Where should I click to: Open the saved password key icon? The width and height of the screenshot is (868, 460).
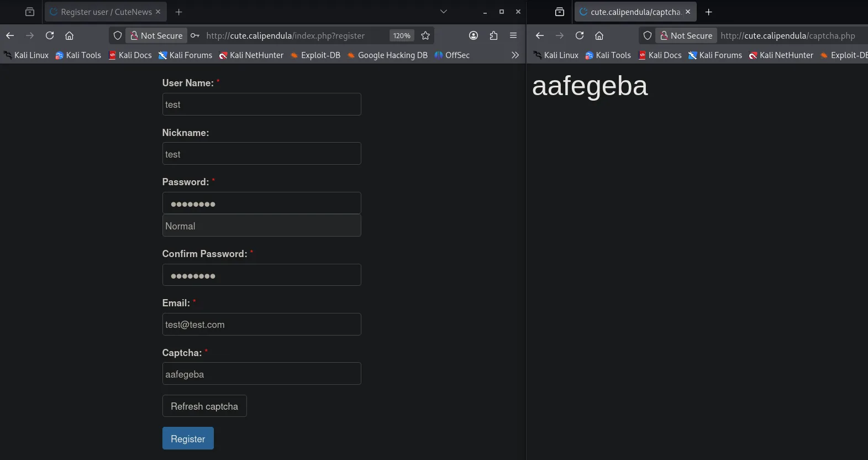(195, 35)
